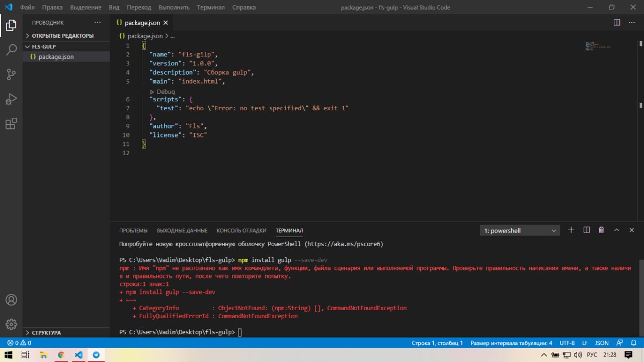This screenshot has width=644, height=362.
Task: Click the Debug codelens above scripts
Action: point(163,92)
